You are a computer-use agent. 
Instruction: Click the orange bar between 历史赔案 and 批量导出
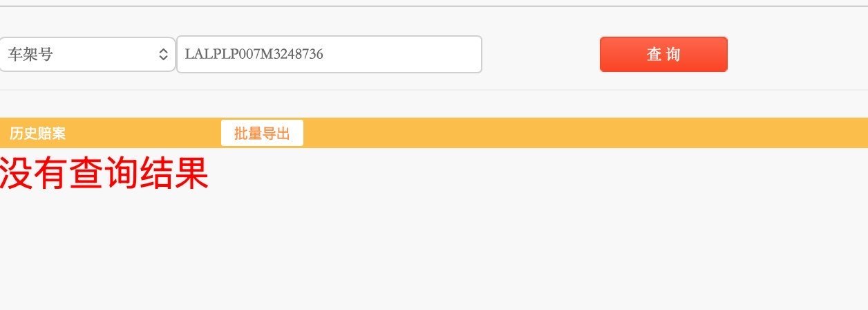click(144, 134)
